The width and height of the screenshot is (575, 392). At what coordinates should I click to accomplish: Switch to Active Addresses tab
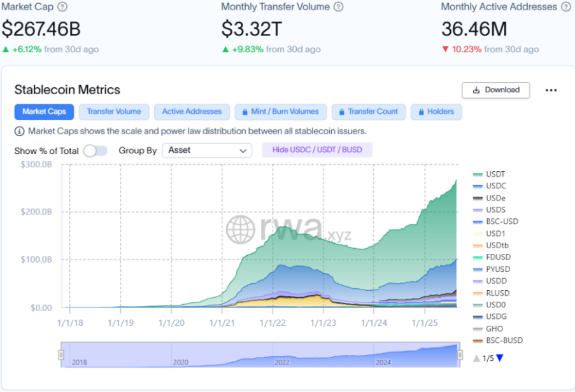click(x=192, y=112)
